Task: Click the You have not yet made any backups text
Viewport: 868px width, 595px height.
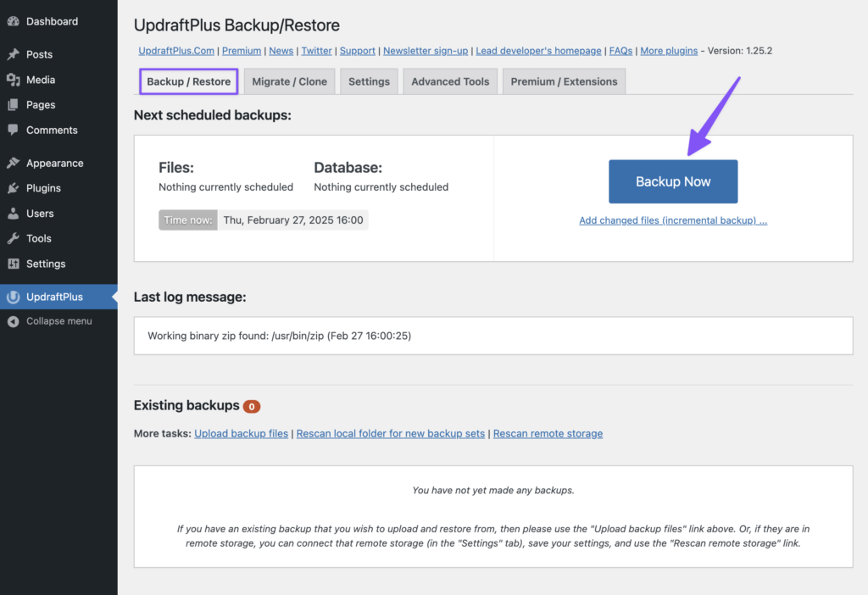Action: (493, 491)
